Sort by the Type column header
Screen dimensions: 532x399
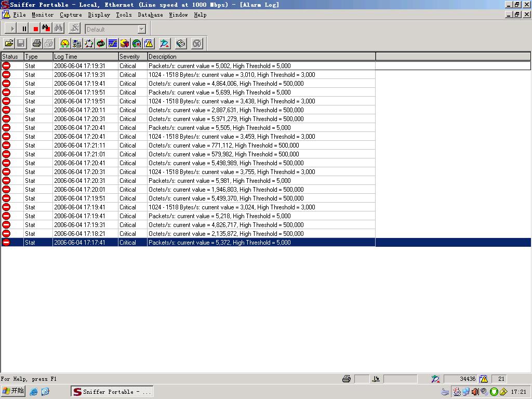[x=38, y=56]
